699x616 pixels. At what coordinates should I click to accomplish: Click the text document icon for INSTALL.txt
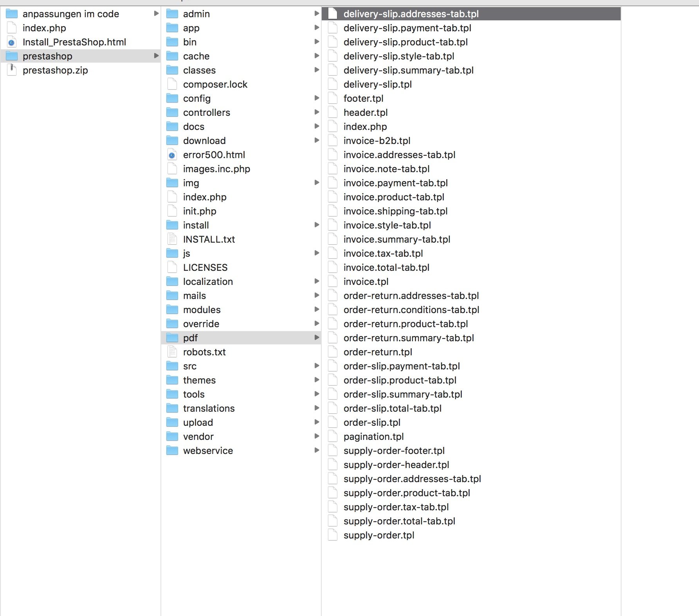pos(172,240)
